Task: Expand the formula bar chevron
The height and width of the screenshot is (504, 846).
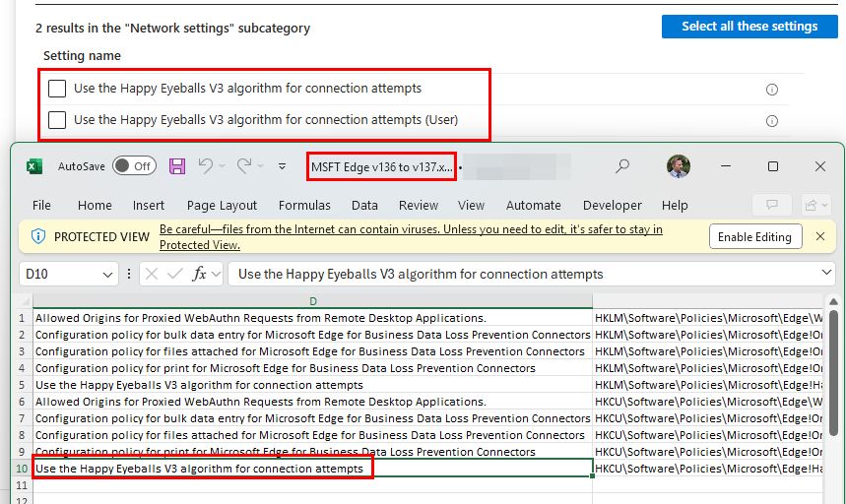Action: coord(826,273)
